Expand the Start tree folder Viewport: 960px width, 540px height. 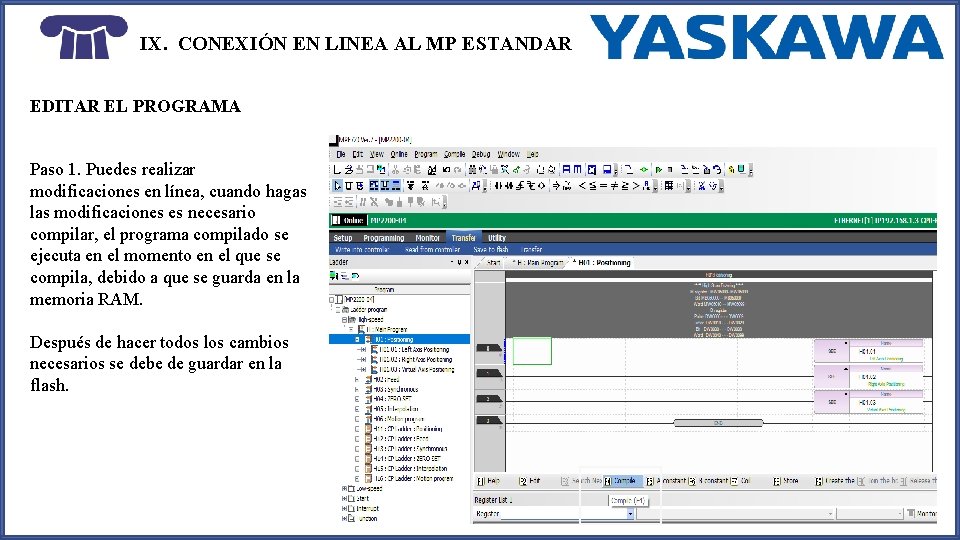[x=344, y=499]
